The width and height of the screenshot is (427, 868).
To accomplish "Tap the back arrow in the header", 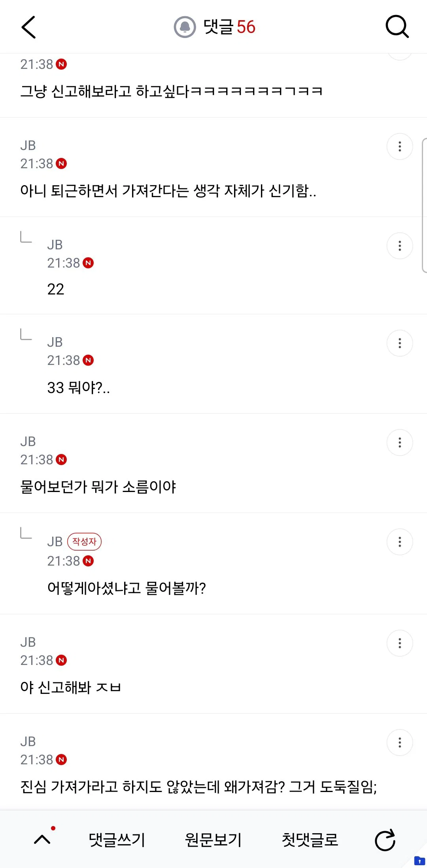I will tap(28, 27).
